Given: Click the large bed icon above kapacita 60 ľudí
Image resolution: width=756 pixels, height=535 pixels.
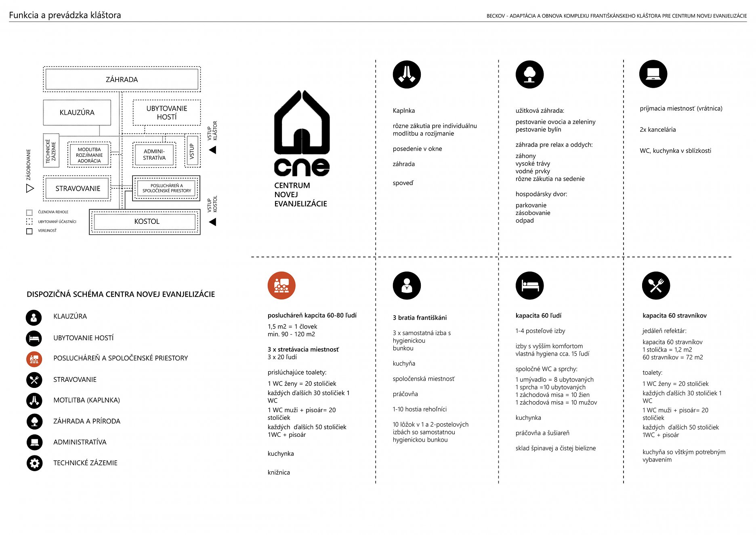Looking at the screenshot, I should click(x=529, y=286).
